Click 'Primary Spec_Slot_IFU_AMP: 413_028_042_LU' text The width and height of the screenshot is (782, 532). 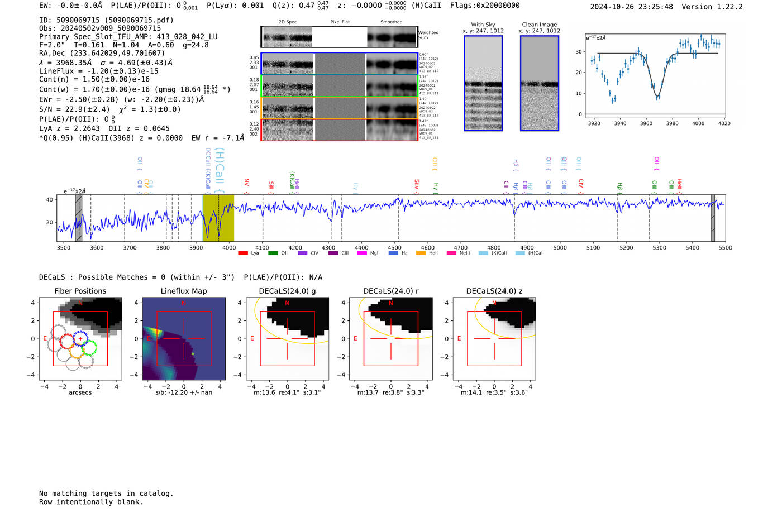128,36
